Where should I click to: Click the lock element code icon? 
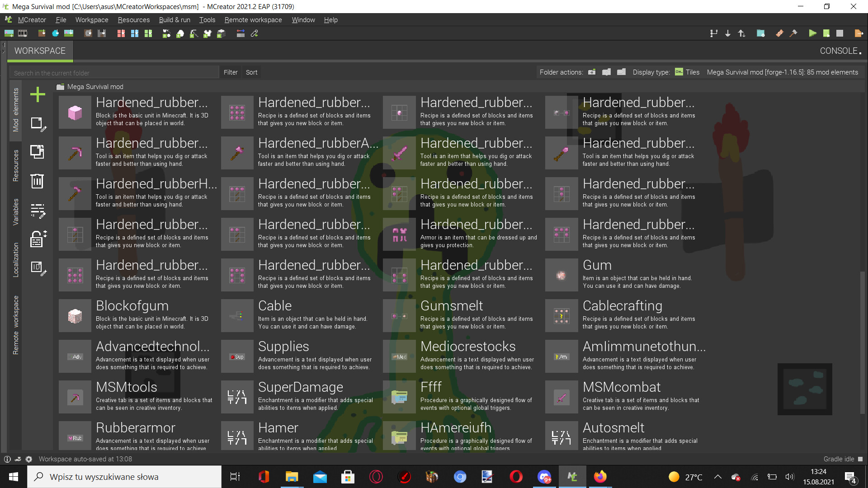(38, 239)
